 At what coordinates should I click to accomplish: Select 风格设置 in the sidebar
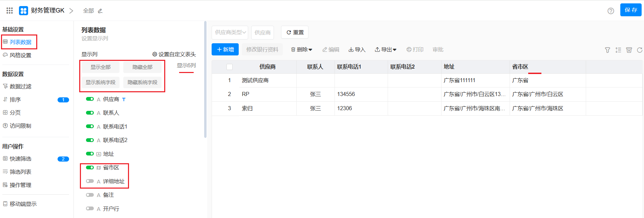[20, 55]
